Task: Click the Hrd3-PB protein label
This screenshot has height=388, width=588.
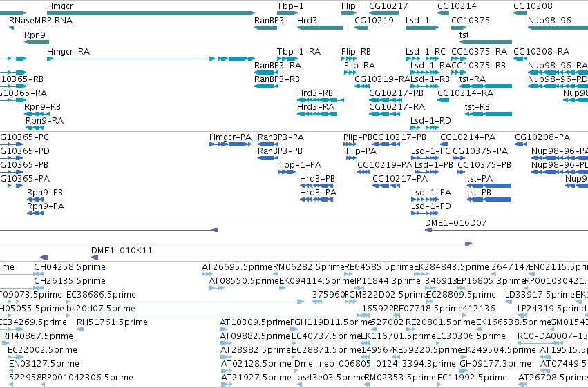Action: pyautogui.click(x=317, y=179)
